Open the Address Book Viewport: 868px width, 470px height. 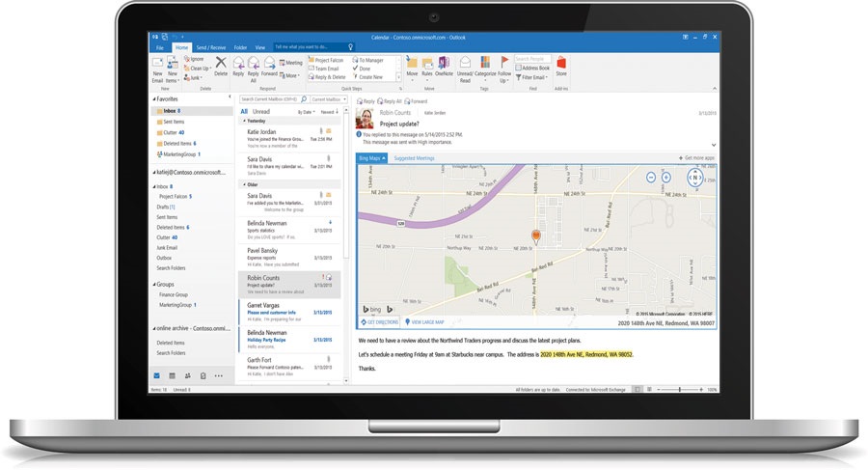532,68
